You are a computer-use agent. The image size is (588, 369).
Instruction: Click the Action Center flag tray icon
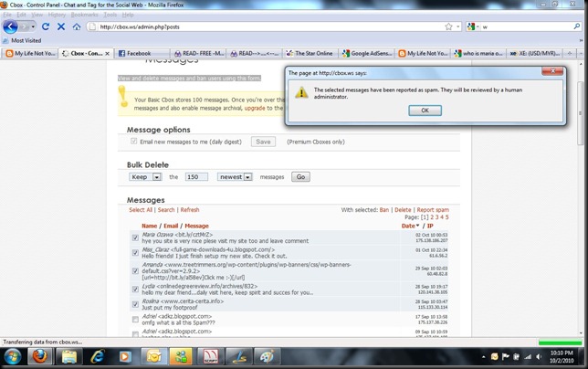505,356
